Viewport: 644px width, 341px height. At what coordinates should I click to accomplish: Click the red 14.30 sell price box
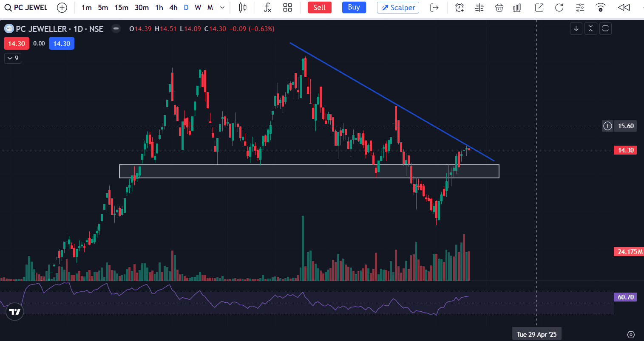tap(17, 44)
